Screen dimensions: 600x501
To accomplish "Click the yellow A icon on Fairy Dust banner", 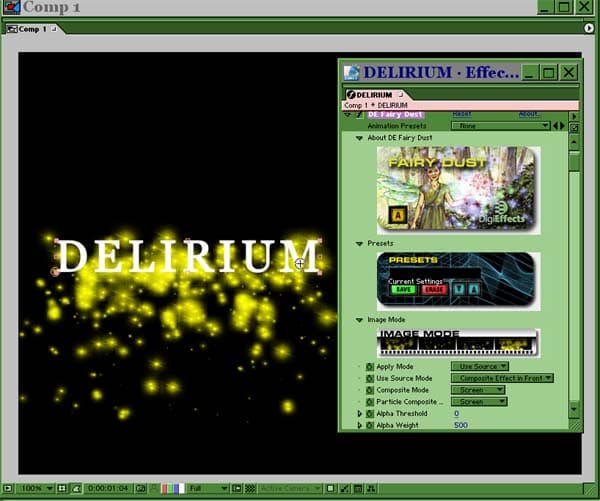I will 398,215.
